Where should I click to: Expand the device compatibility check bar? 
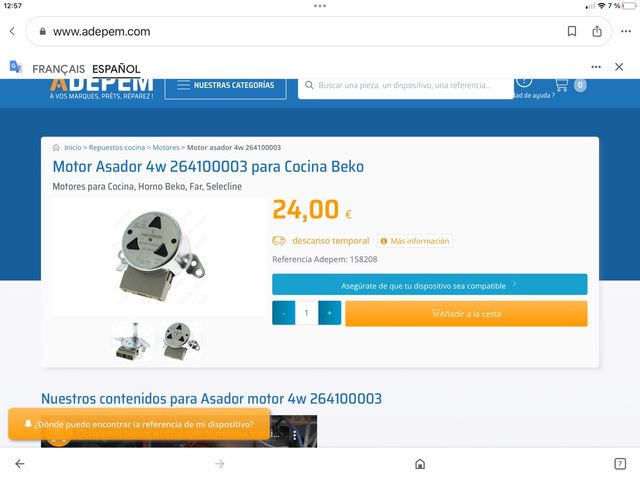[429, 284]
